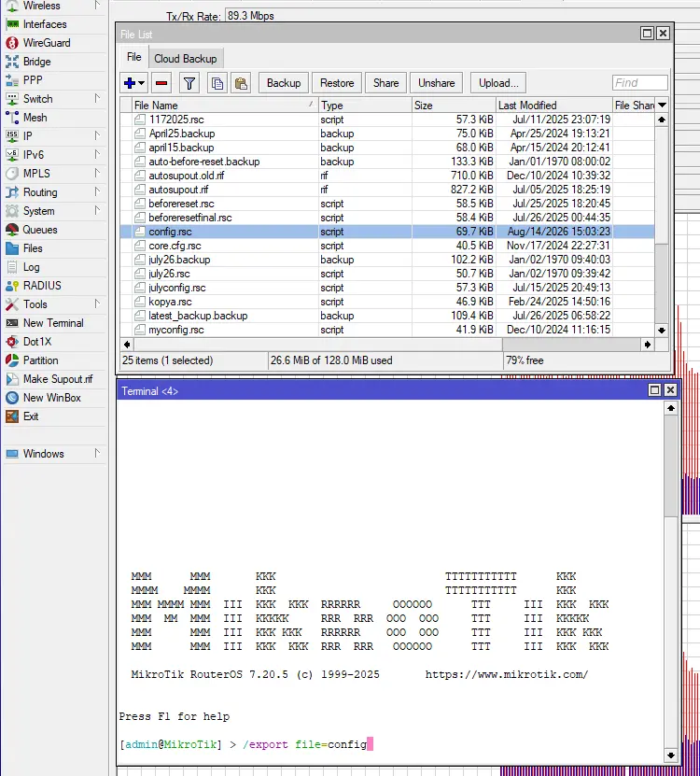Expand the System submenu
Image resolution: width=700 pixels, height=776 pixels.
(x=97, y=210)
